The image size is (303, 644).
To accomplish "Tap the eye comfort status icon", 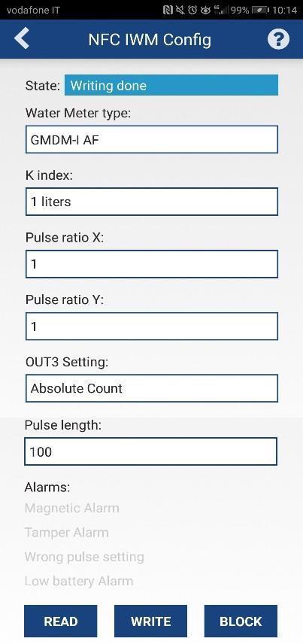I will coord(205,11).
